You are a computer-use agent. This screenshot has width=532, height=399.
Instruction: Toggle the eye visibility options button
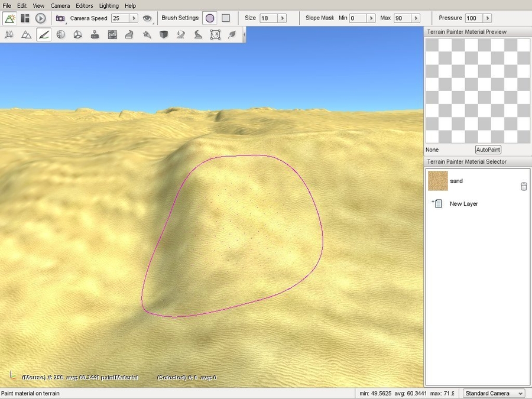[x=147, y=18]
